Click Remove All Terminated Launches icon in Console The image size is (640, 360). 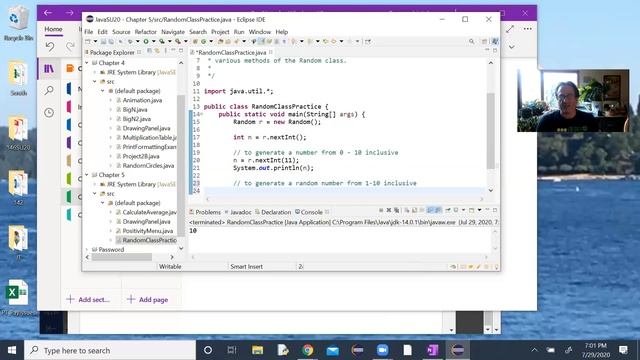click(x=396, y=210)
